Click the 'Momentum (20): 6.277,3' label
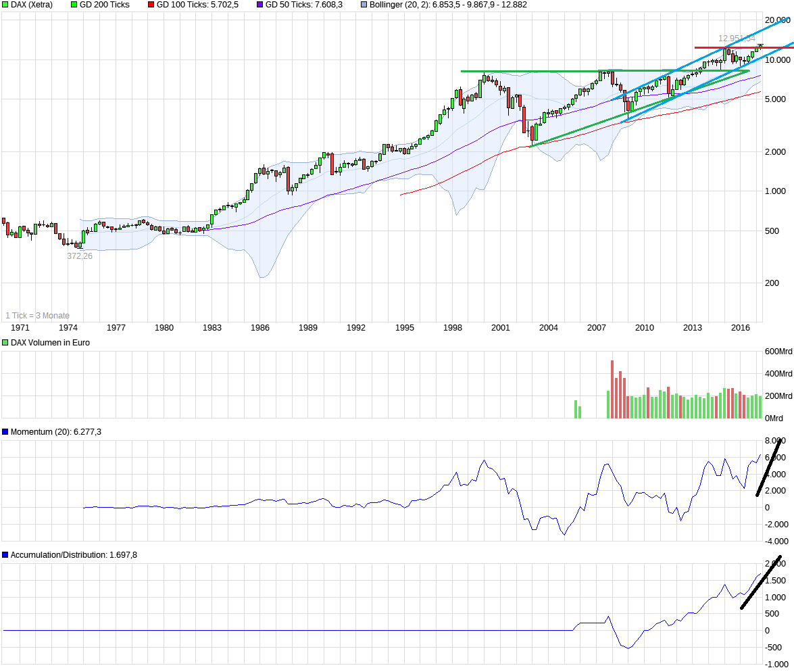This screenshot has width=794, height=672. click(55, 432)
